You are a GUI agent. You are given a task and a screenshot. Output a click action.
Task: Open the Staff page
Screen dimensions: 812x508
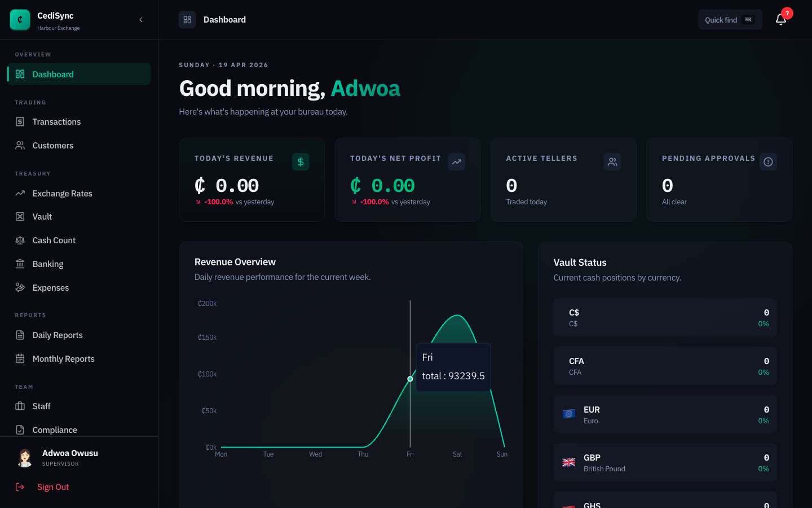point(42,406)
